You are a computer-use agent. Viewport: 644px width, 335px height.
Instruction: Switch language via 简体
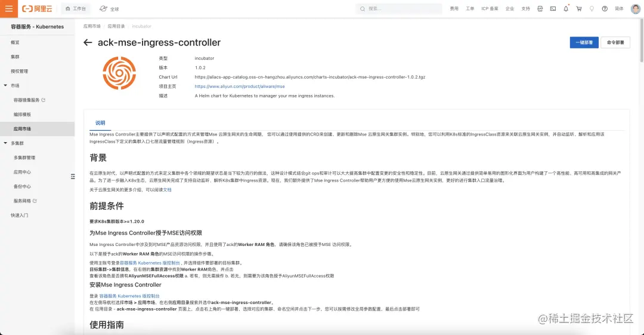[x=619, y=8]
